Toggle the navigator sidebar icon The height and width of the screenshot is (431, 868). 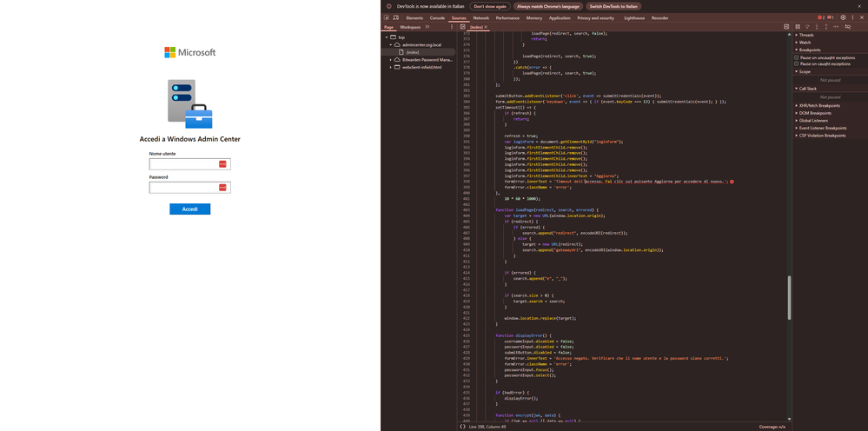coord(462,27)
